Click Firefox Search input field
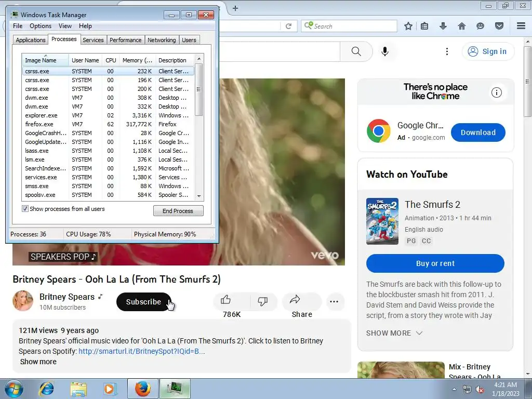 [349, 26]
